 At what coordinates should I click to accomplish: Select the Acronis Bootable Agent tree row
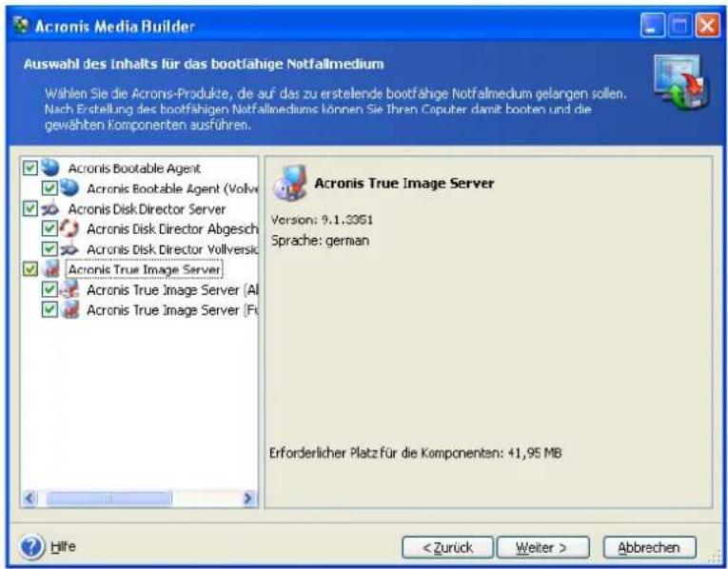point(134,168)
